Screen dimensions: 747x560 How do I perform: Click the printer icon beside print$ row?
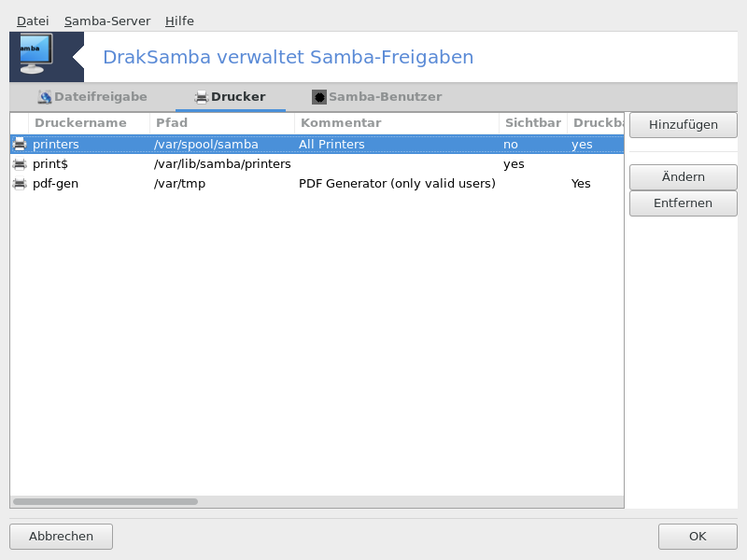[20, 164]
